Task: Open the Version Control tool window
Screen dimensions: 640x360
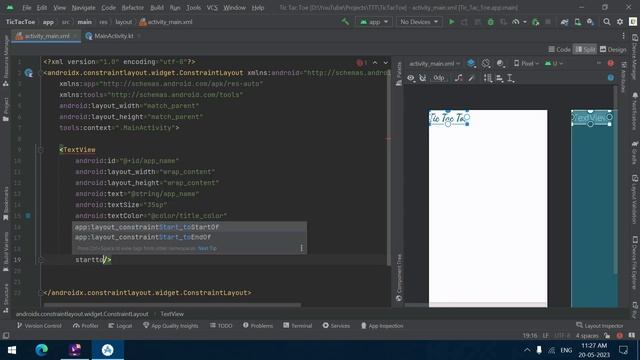Action: (39, 326)
